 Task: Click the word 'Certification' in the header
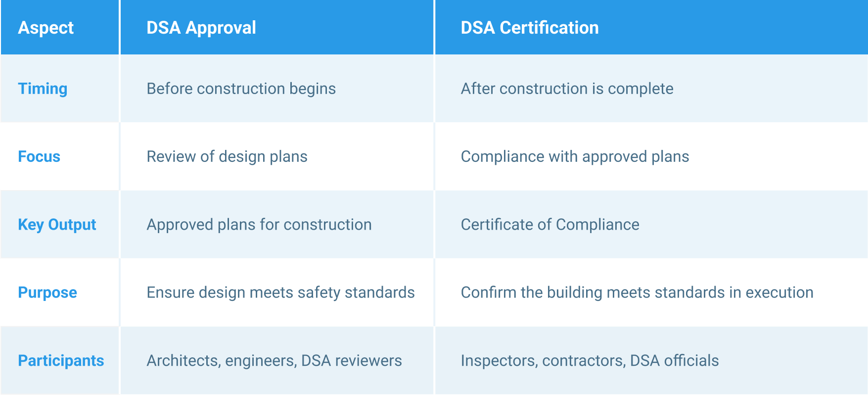(x=549, y=28)
